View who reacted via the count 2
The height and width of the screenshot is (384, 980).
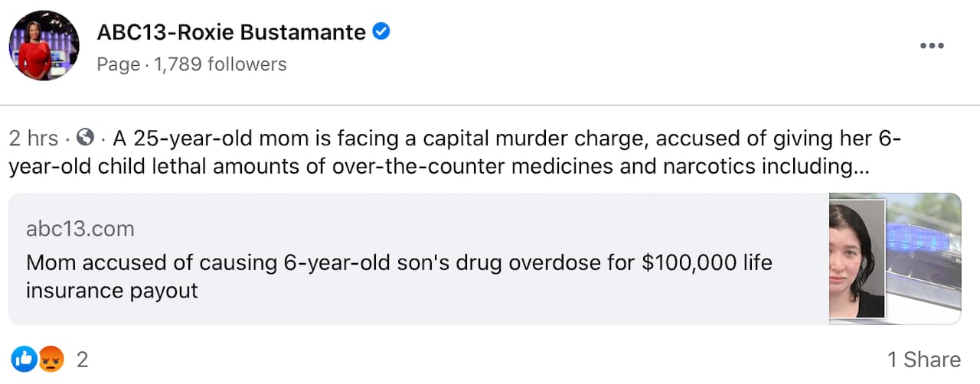pos(82,360)
